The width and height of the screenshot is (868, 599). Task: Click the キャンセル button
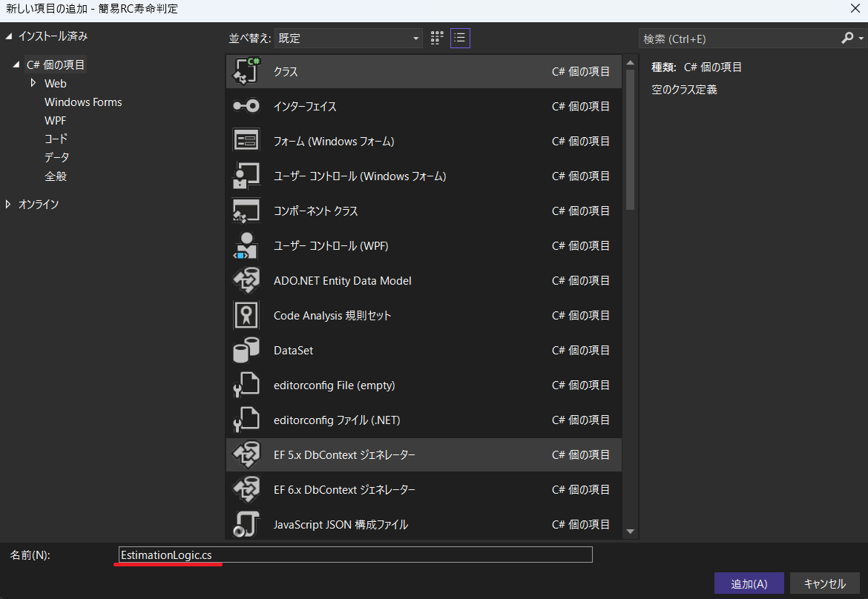pos(824,583)
